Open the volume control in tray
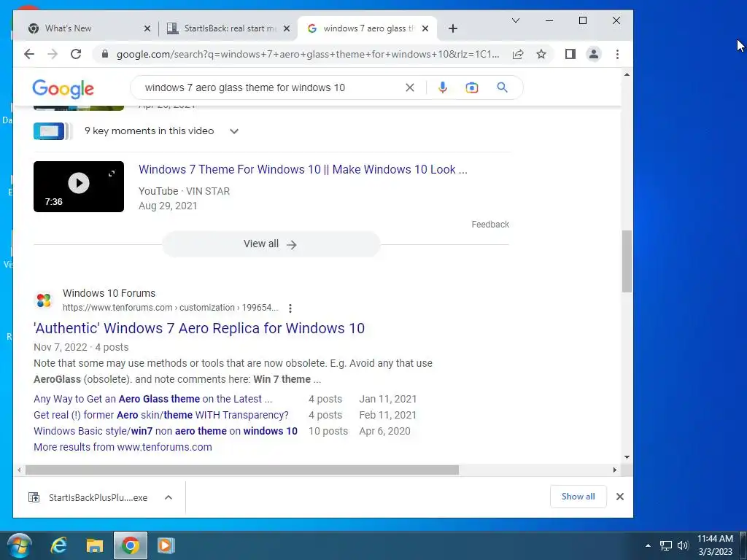This screenshot has height=560, width=747. point(683,545)
